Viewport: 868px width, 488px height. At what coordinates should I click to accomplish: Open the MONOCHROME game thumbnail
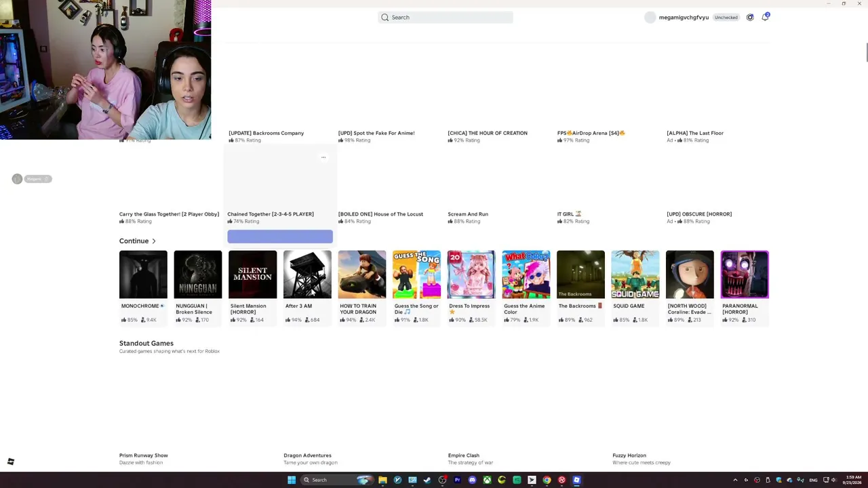[143, 274]
